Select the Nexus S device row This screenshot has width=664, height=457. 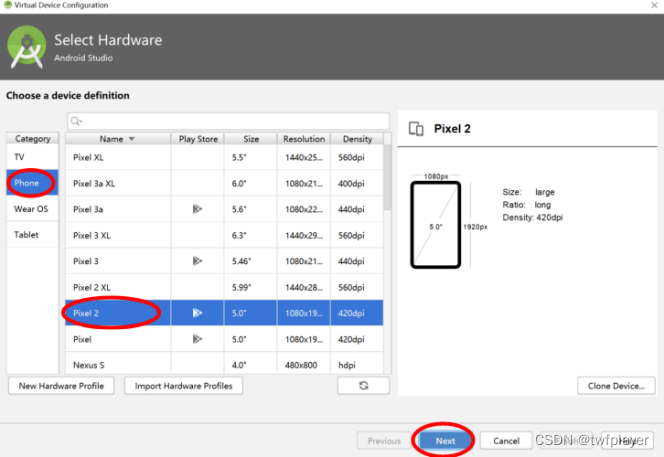224,363
